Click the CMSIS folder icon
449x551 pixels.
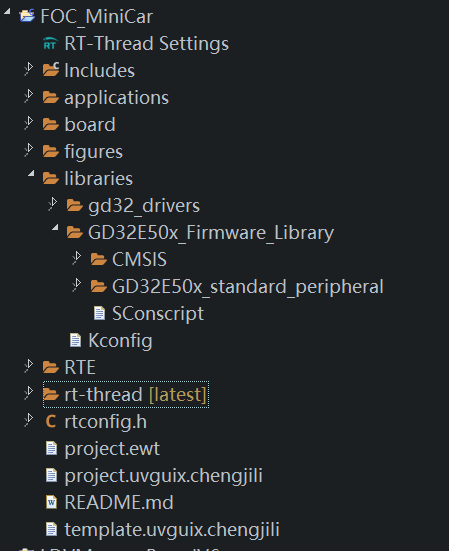click(x=98, y=259)
